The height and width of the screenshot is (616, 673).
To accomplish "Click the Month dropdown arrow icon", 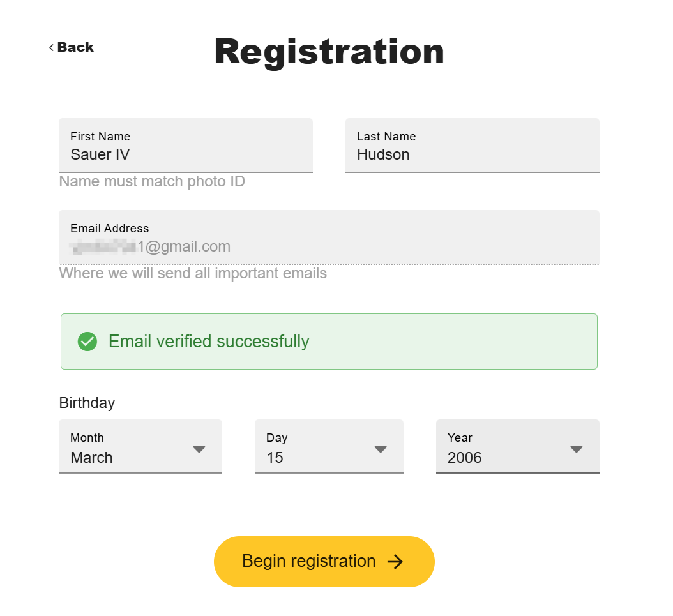I will click(x=199, y=449).
